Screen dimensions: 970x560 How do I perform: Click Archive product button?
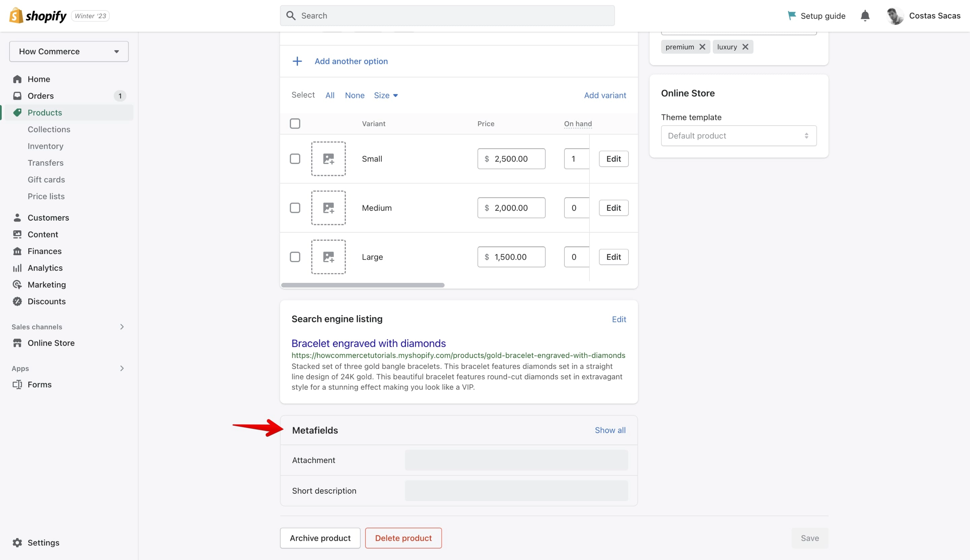pyautogui.click(x=320, y=538)
